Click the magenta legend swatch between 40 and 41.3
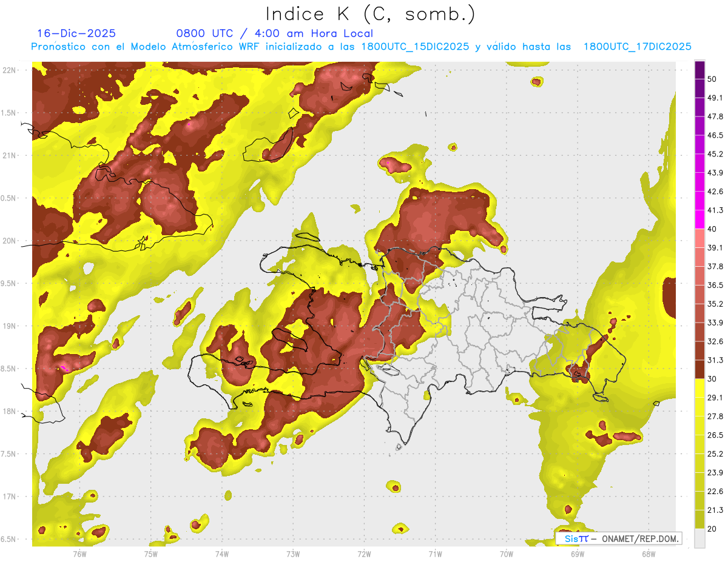728x562 pixels. pyautogui.click(x=700, y=219)
